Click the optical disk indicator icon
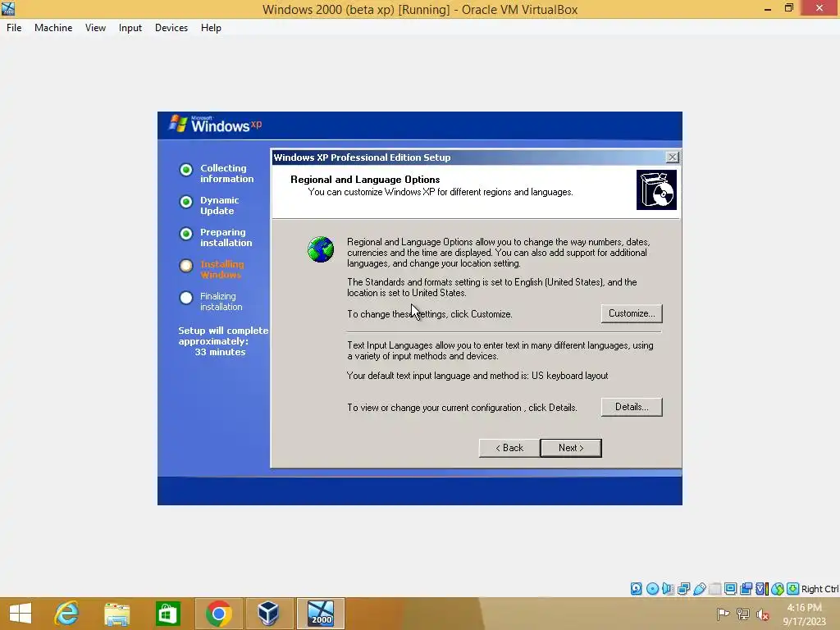The image size is (840, 630). point(652,589)
